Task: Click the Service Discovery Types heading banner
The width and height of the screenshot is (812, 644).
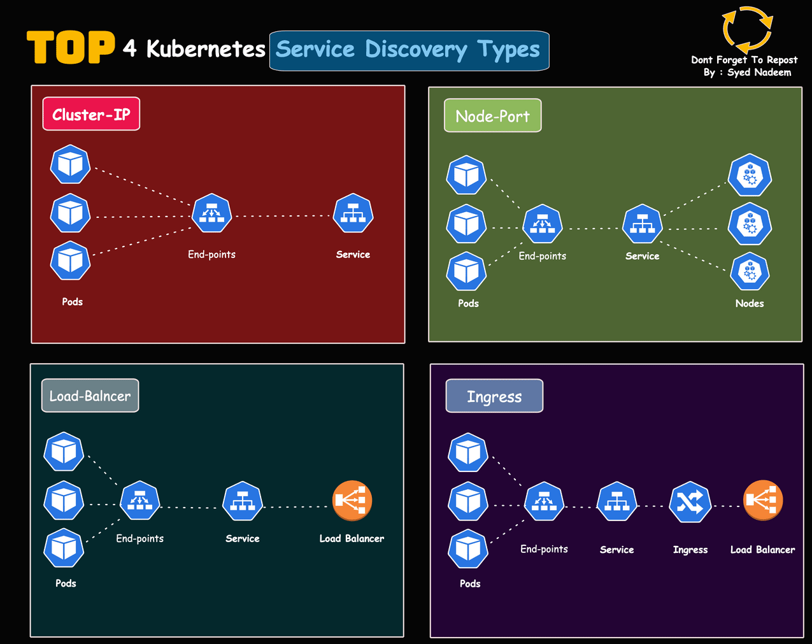Action: coord(409,50)
